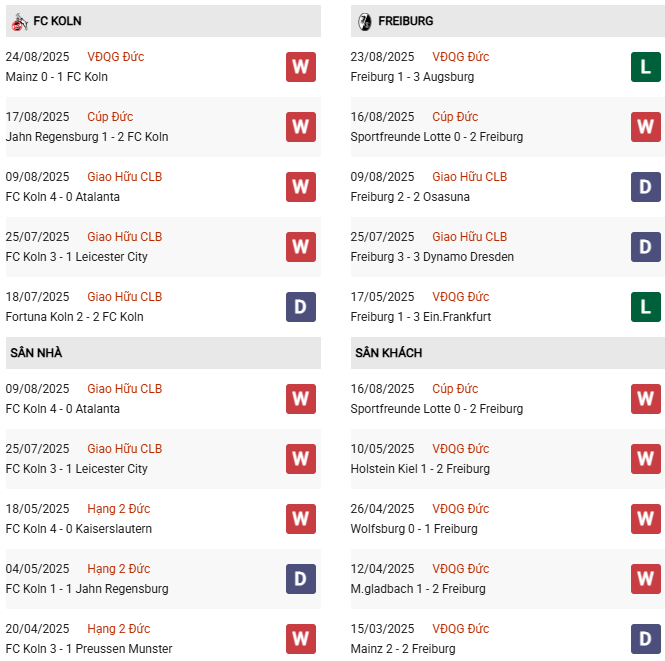Image resolution: width=665 pixels, height=661 pixels.
Task: Open VĐQG Đức league link on 24/08/2025
Action: tap(116, 57)
